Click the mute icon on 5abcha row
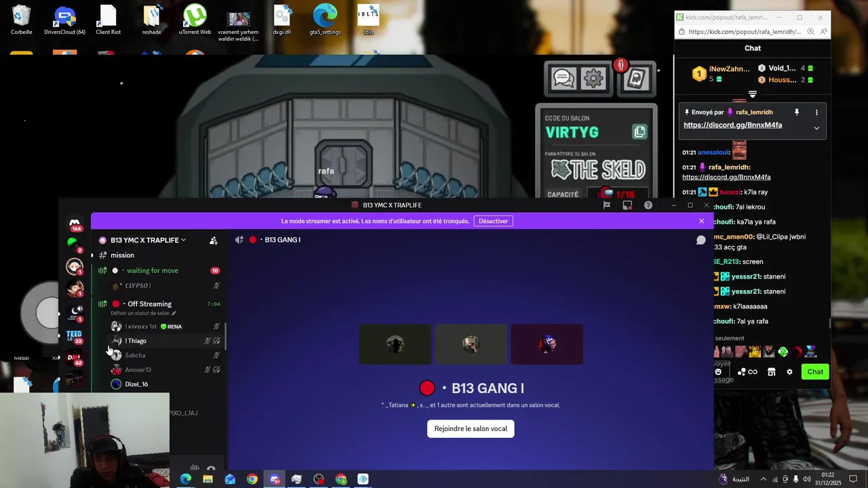This screenshot has width=868, height=488. pos(216,355)
